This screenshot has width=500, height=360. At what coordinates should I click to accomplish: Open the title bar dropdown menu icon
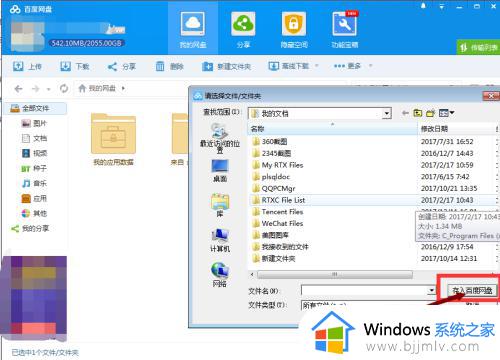click(442, 6)
